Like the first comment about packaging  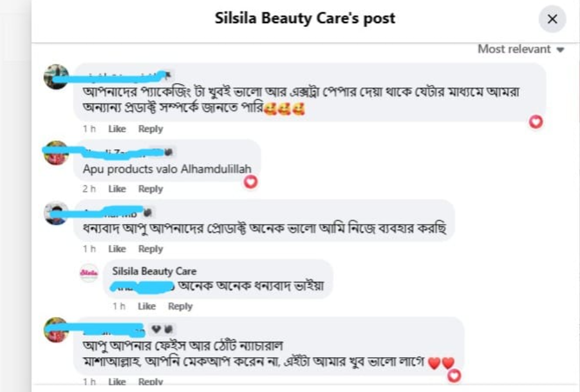pos(117,129)
